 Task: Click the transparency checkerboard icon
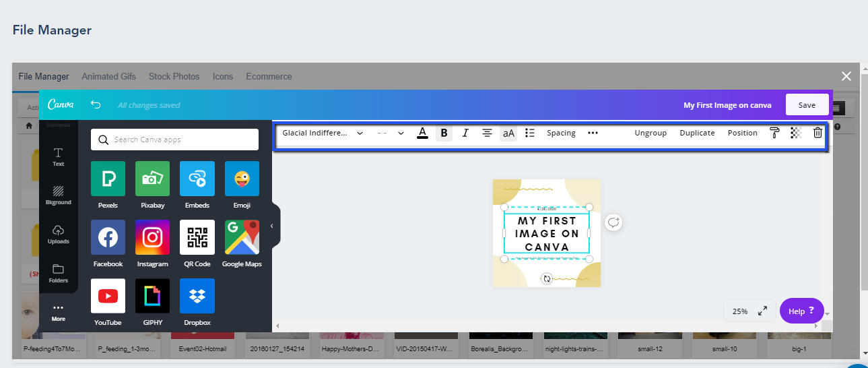(x=796, y=133)
